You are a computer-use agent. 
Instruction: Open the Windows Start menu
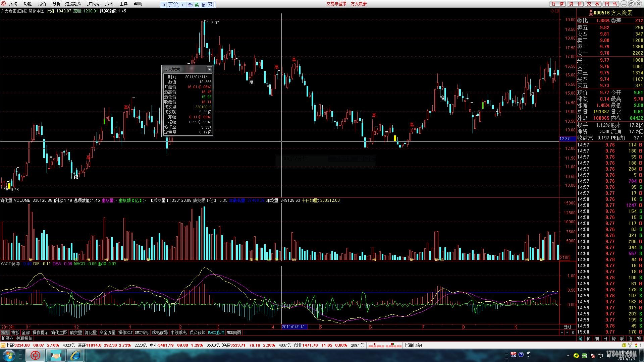(9, 355)
